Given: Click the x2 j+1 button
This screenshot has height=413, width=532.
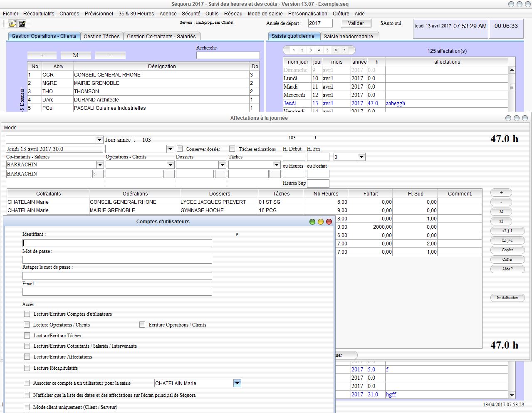Looking at the screenshot, I should click(507, 240).
